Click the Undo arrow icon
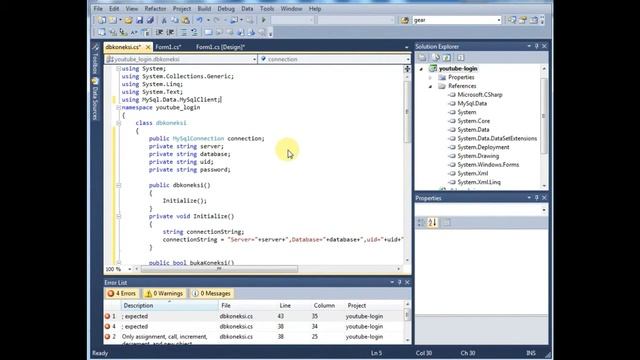The image size is (640, 360). (199, 20)
